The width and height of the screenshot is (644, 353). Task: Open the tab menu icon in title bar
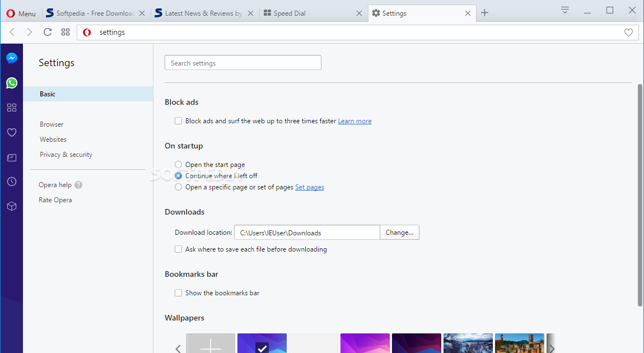565,10
